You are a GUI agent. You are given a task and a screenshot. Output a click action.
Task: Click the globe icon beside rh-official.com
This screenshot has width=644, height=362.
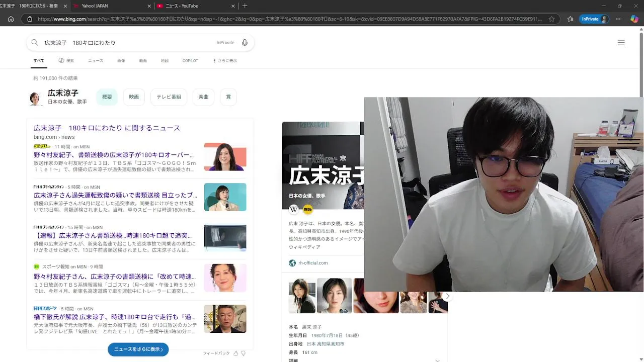point(292,263)
